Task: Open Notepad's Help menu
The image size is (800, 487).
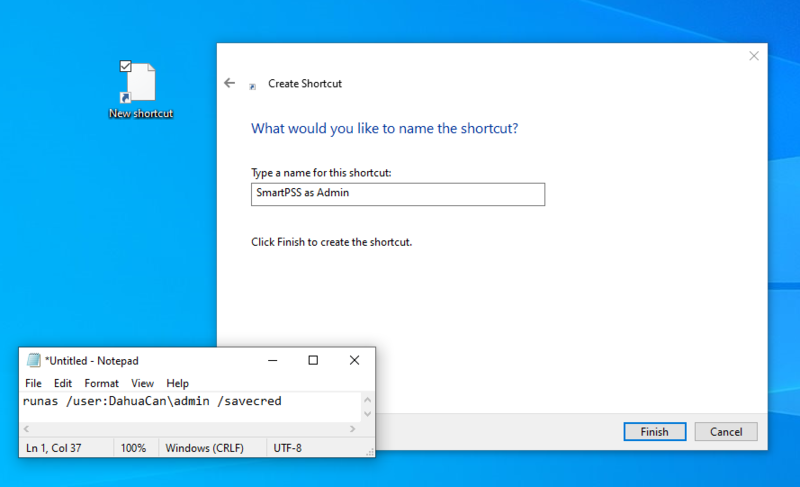Action: 177,383
